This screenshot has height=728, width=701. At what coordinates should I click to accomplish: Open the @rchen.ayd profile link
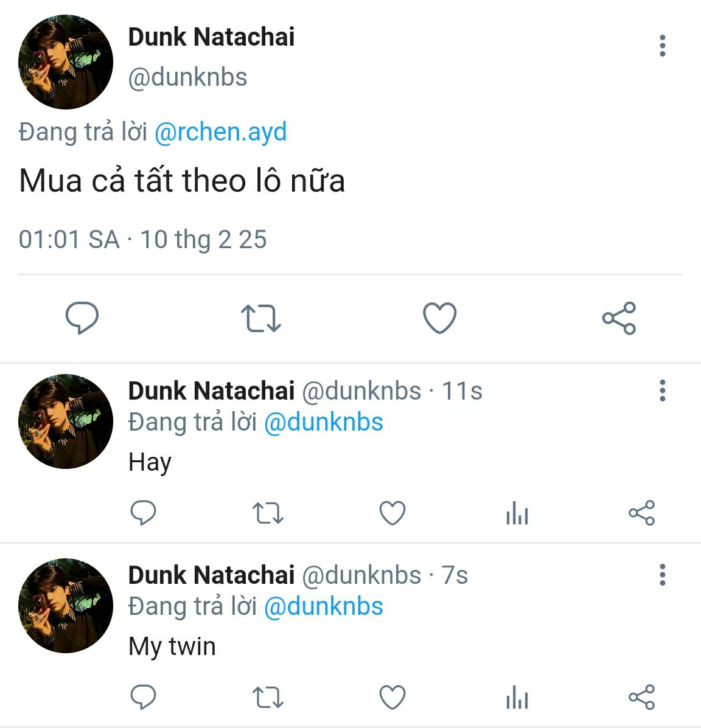220,132
